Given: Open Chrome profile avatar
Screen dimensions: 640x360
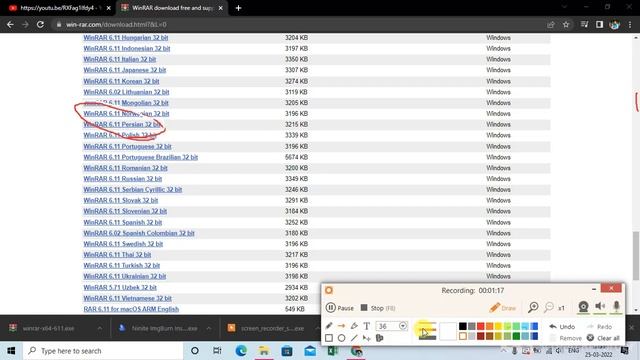Looking at the screenshot, I should coord(615,24).
